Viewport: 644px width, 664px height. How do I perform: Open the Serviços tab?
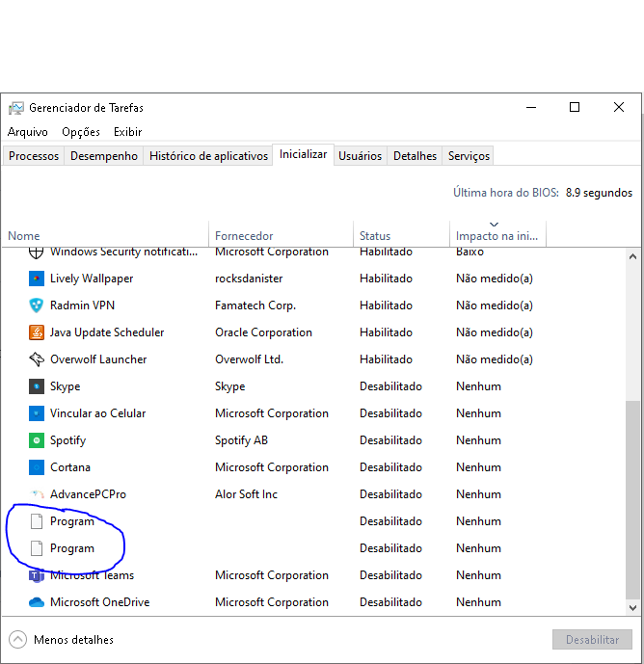(469, 156)
